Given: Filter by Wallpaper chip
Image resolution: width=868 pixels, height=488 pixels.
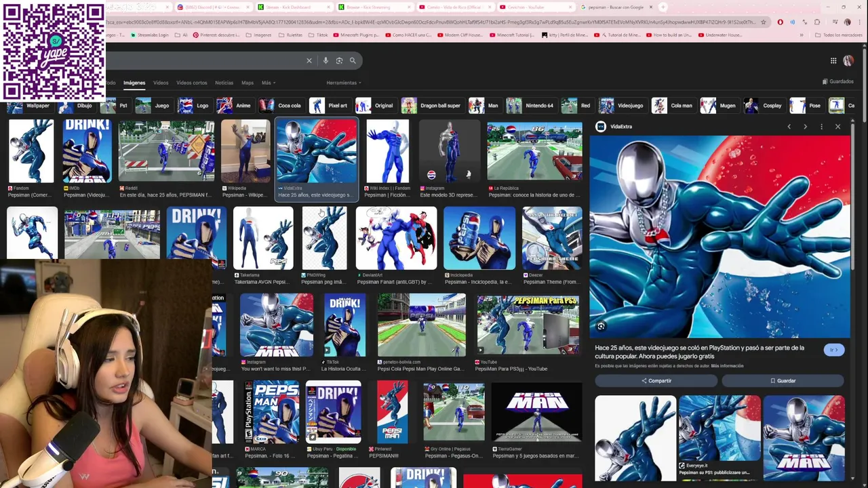Looking at the screenshot, I should click(29, 106).
